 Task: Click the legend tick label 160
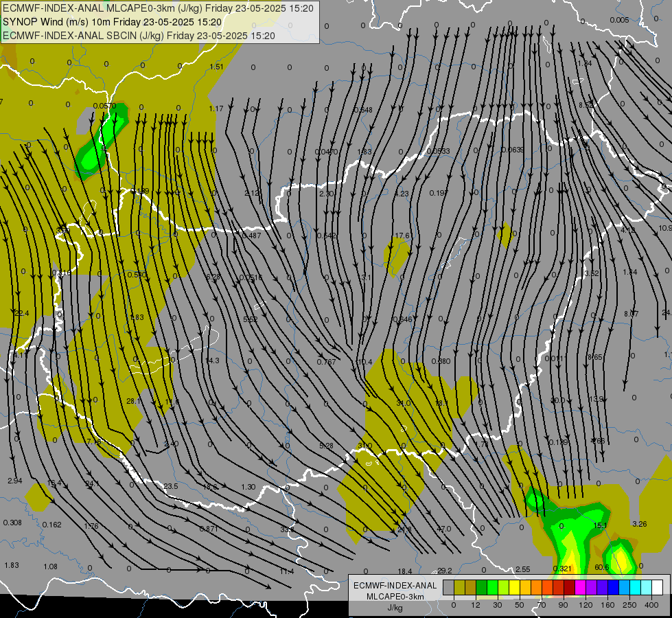(x=607, y=605)
